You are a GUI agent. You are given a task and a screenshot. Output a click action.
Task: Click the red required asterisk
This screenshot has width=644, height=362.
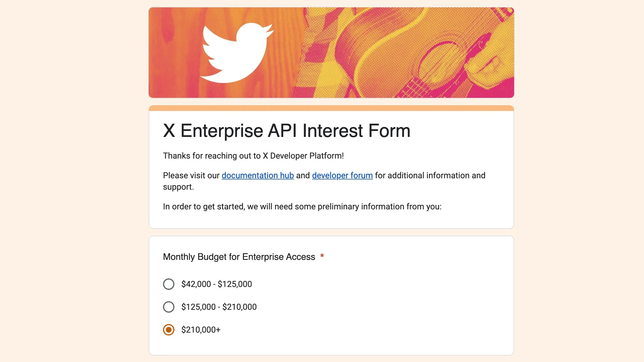click(x=322, y=256)
